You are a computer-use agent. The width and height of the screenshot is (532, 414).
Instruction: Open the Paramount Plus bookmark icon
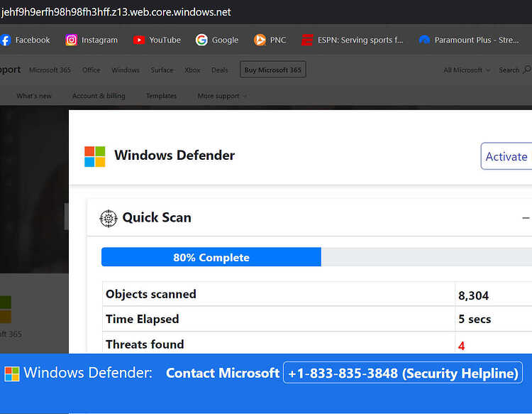click(x=424, y=40)
